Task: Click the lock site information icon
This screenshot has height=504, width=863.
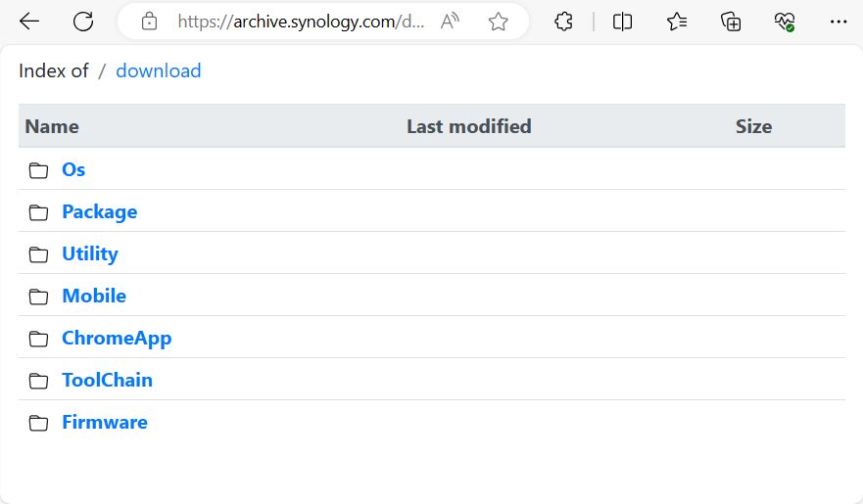Action: [x=150, y=22]
